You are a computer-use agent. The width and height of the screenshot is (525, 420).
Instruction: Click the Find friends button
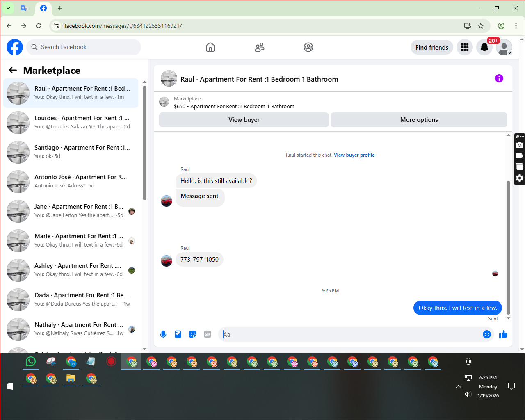click(x=432, y=47)
